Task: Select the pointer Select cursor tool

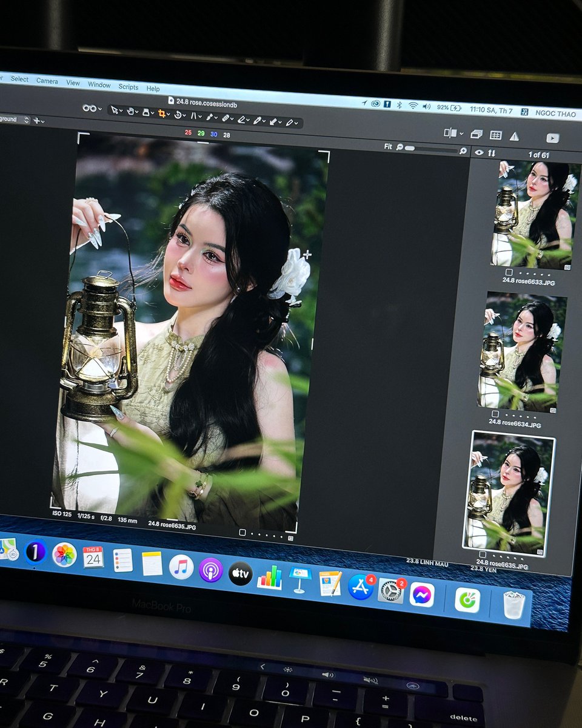Action: pos(115,110)
